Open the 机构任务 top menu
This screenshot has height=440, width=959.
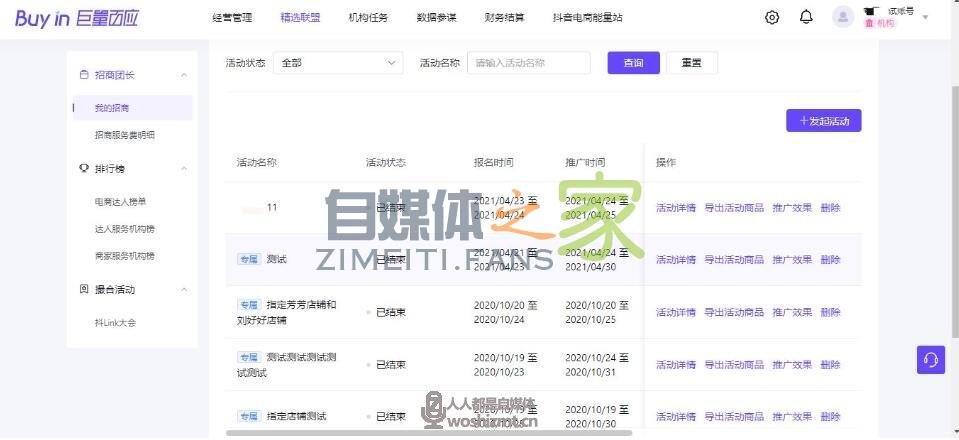click(368, 18)
